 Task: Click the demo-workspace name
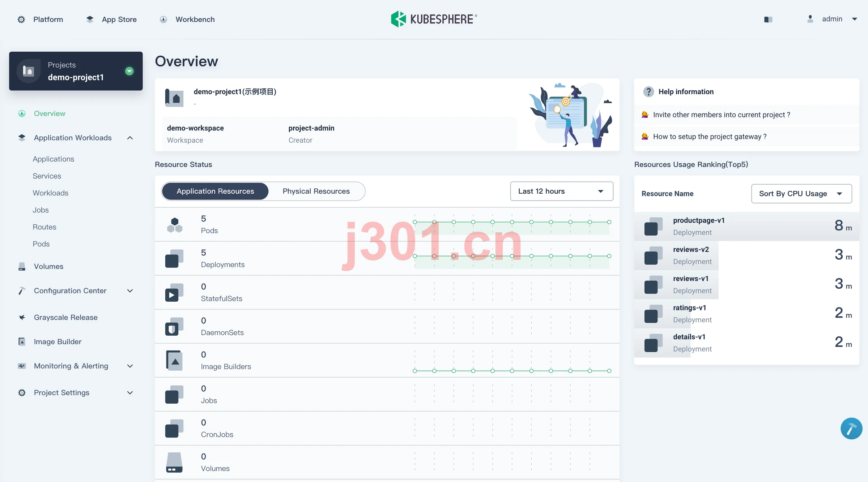[x=195, y=128]
